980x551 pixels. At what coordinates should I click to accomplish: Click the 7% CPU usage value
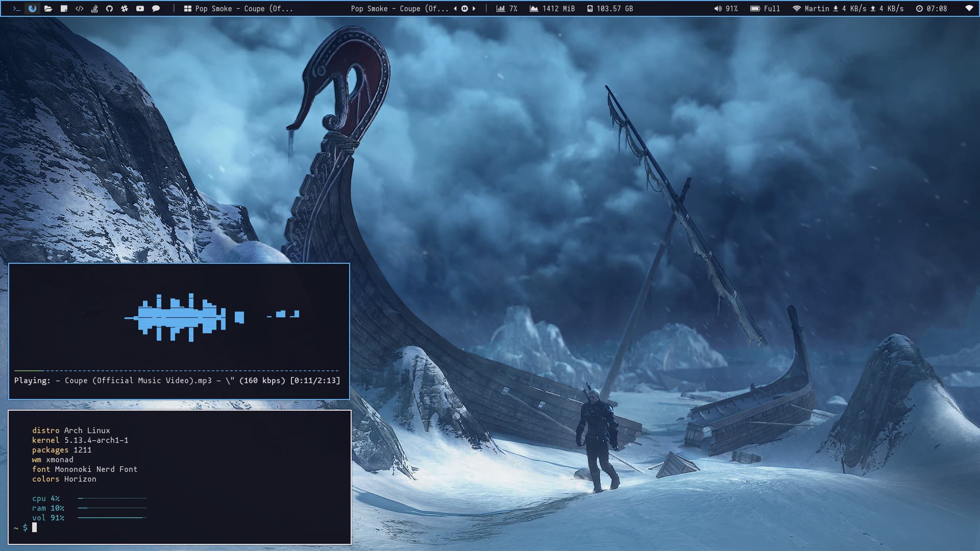[x=513, y=9]
